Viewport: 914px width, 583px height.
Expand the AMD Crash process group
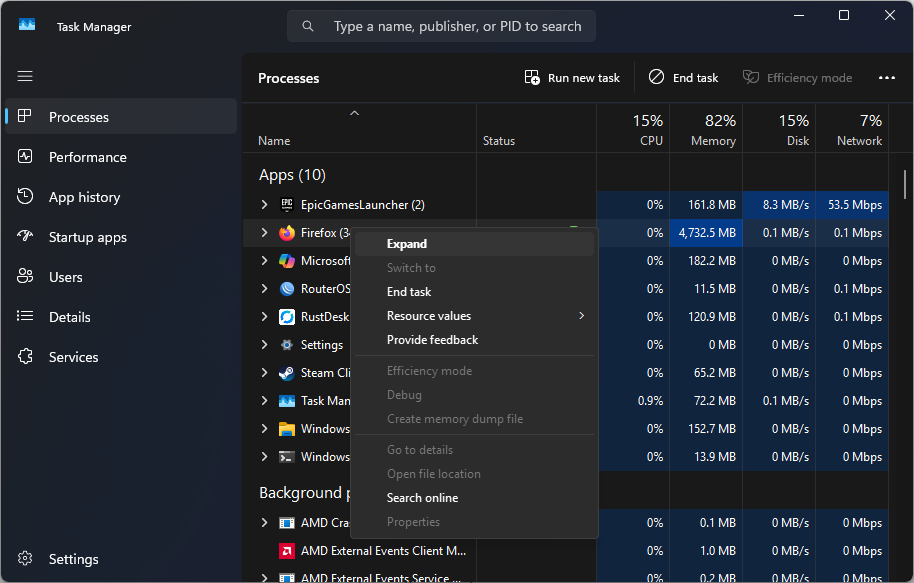tap(264, 523)
